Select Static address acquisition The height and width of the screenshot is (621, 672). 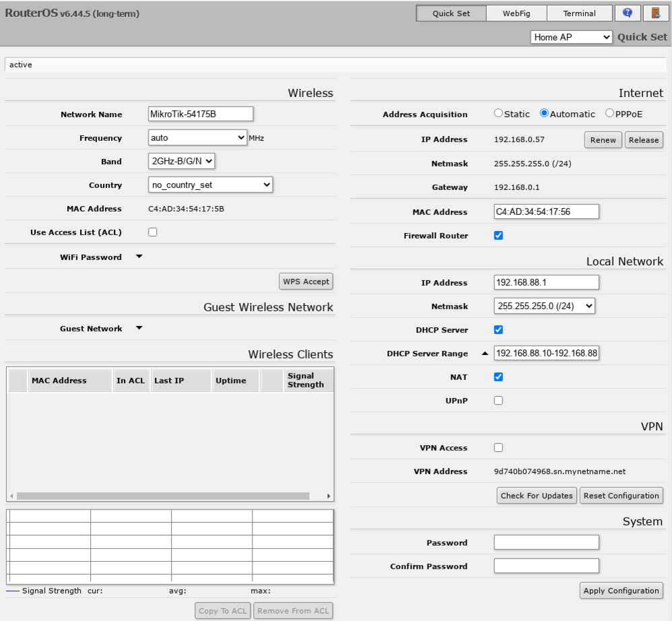[x=498, y=113]
